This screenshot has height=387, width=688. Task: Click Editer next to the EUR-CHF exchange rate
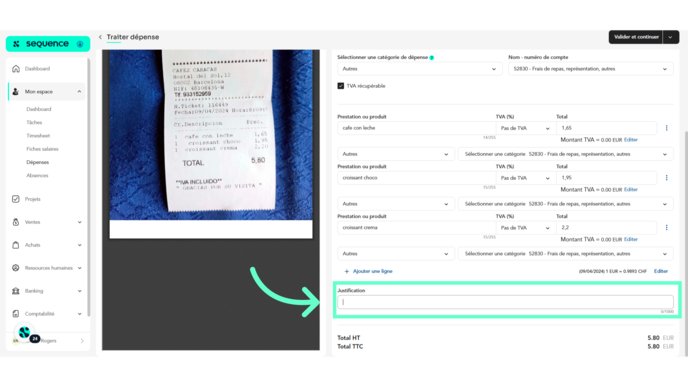[661, 271]
